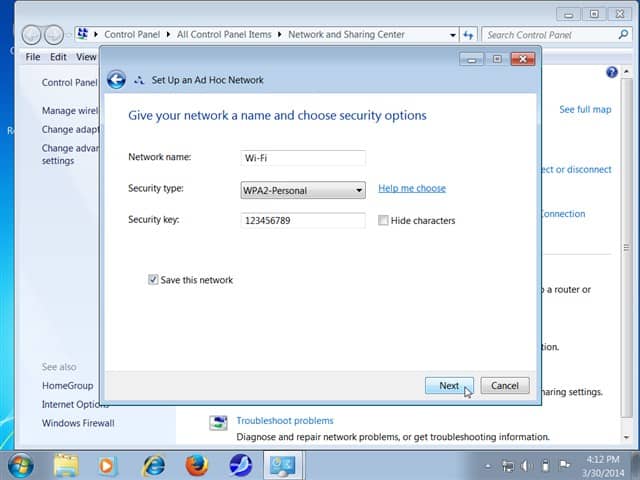
Task: Click the refresh button beside address bar
Action: pos(467,35)
